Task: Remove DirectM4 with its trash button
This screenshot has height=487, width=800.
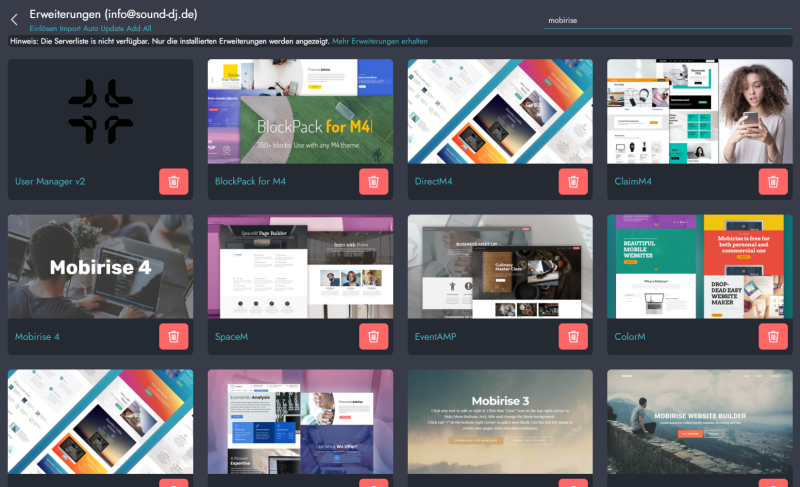Action: click(573, 182)
